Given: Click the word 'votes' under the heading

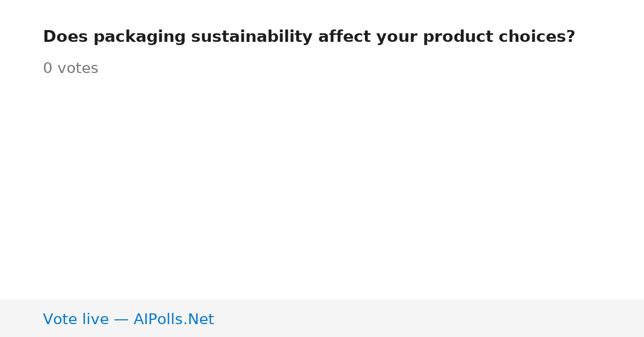Looking at the screenshot, I should pos(78,69).
